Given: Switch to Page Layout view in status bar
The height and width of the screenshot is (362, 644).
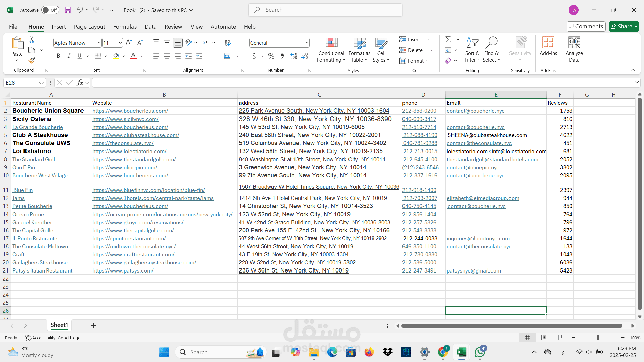Looking at the screenshot, I should pos(544,338).
